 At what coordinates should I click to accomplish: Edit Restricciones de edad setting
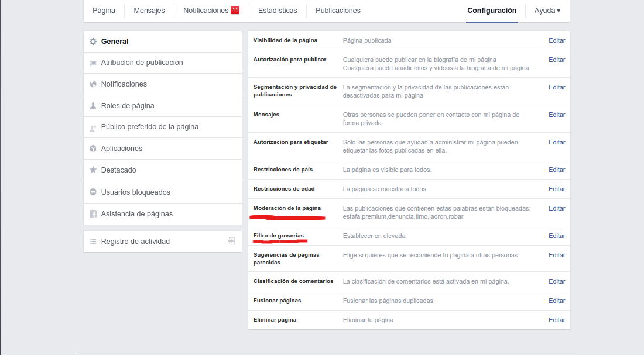[x=557, y=189]
